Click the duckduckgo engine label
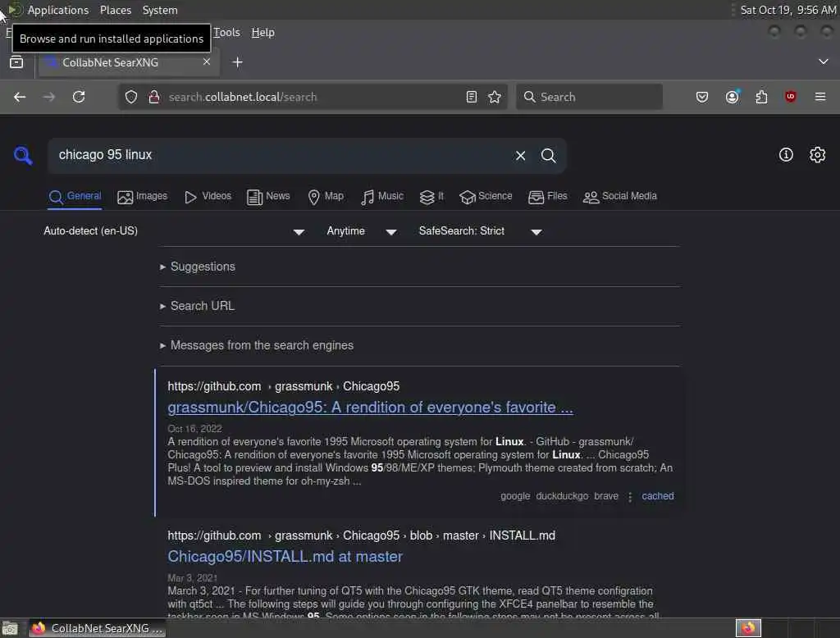 coord(562,496)
